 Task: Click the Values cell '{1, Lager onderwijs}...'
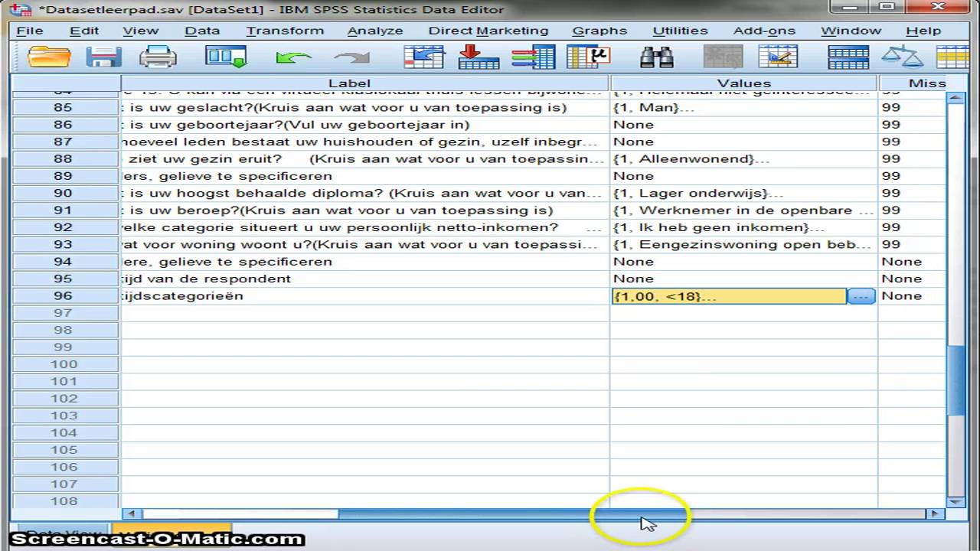(x=743, y=193)
